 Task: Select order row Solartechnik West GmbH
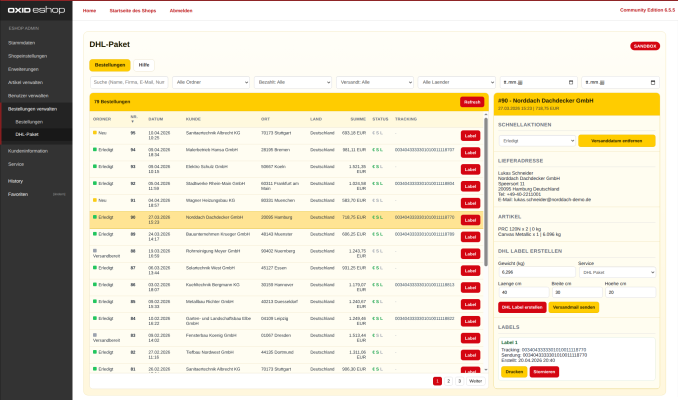[x=286, y=271]
